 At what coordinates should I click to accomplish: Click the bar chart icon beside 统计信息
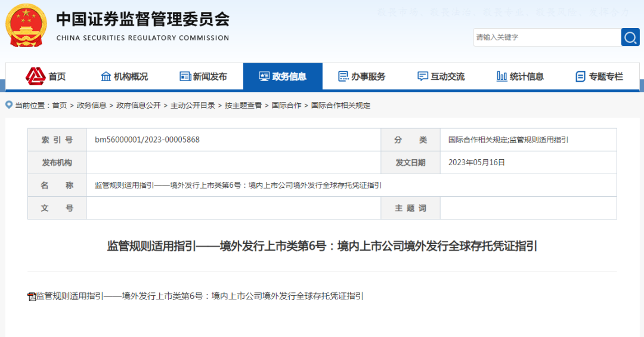[x=501, y=76]
